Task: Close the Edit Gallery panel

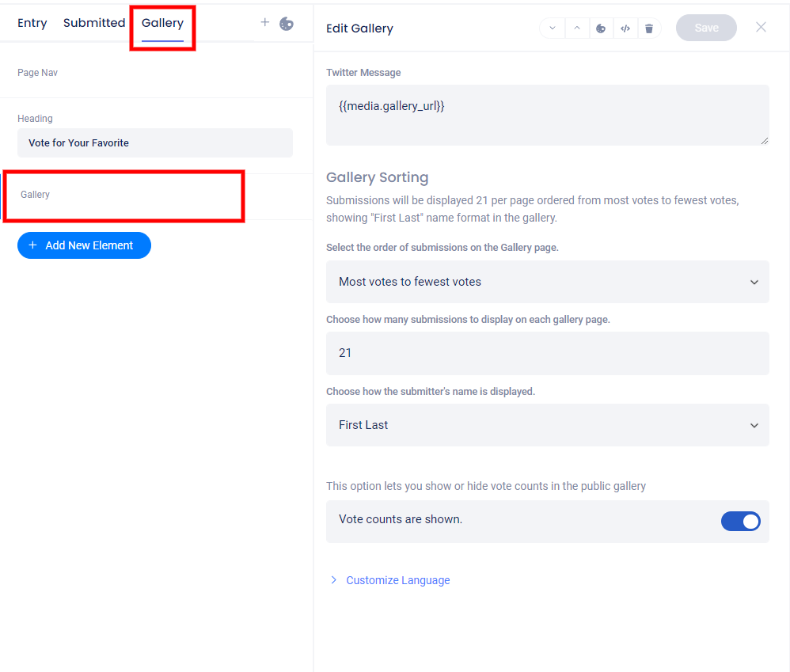Action: pyautogui.click(x=761, y=28)
